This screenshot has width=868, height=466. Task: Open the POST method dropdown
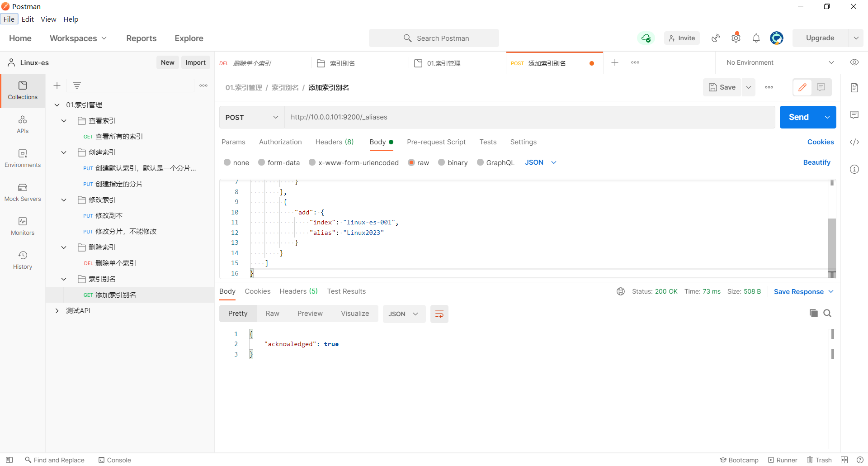tap(252, 117)
